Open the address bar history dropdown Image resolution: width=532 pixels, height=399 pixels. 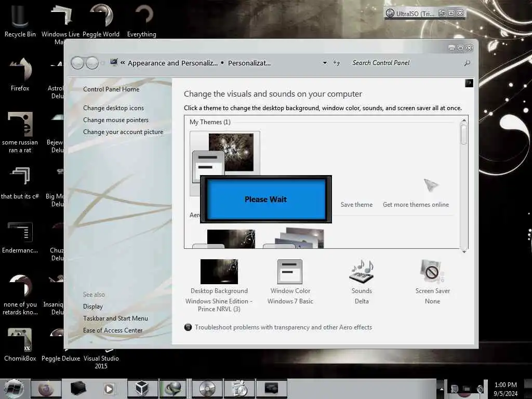tap(325, 63)
